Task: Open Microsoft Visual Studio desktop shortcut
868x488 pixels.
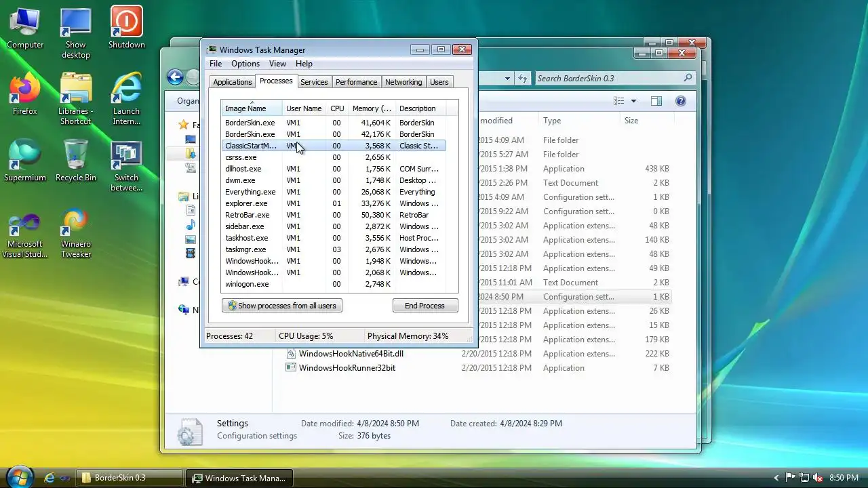Action: pyautogui.click(x=25, y=232)
